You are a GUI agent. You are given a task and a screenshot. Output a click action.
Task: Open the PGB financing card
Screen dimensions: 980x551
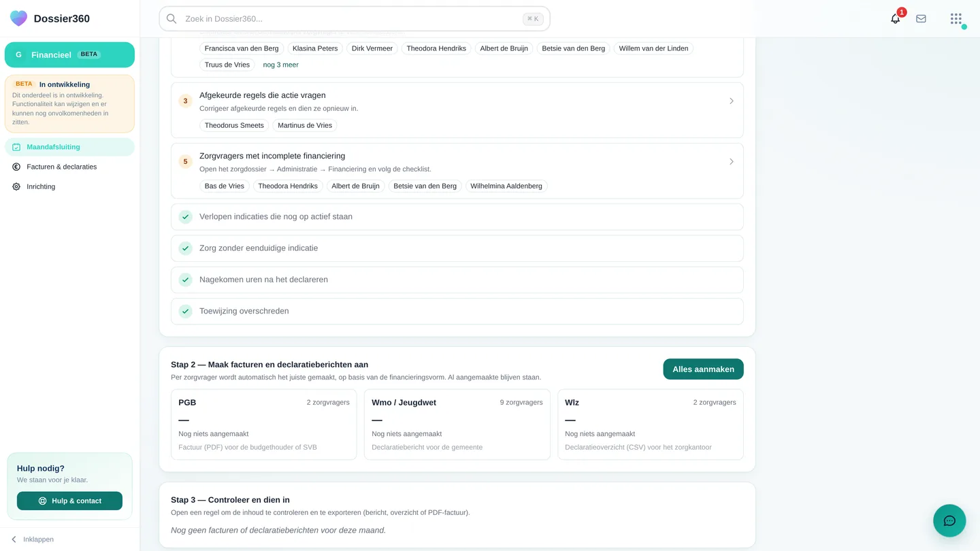click(264, 424)
